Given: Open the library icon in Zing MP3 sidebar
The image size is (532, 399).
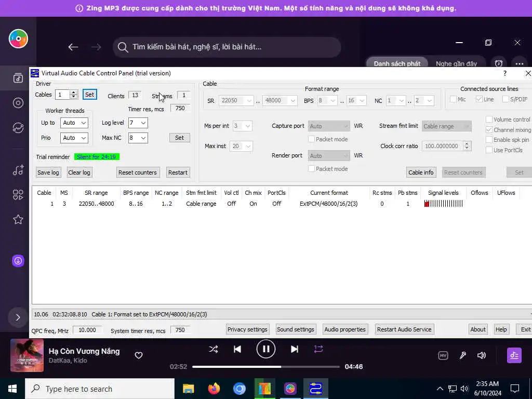Looking at the screenshot, I should point(18,78).
